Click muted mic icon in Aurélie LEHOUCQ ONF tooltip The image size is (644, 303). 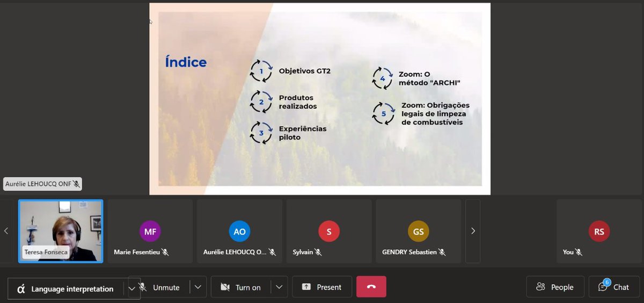click(76, 184)
